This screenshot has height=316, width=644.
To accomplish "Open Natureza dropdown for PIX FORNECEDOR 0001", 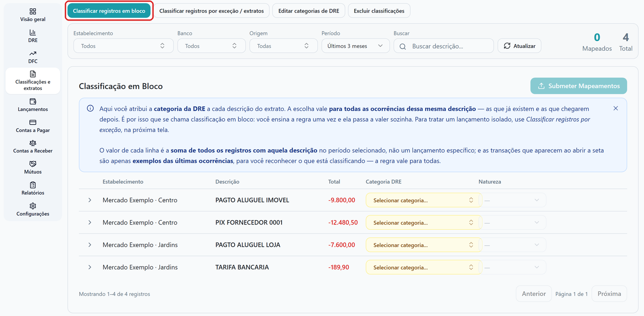I will pyautogui.click(x=512, y=222).
